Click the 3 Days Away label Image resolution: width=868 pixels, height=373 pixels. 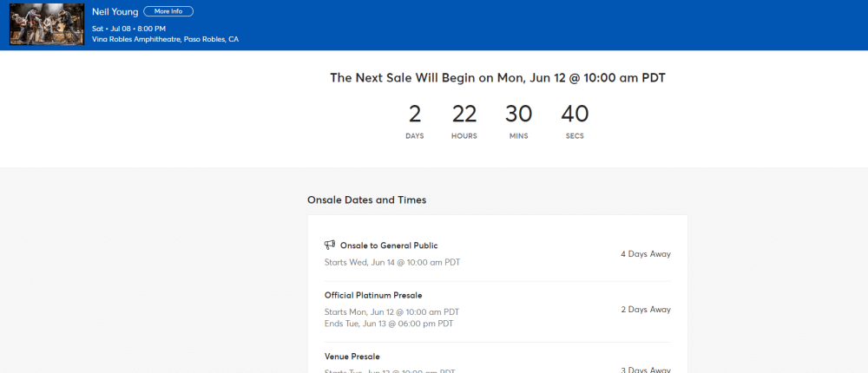tap(646, 370)
